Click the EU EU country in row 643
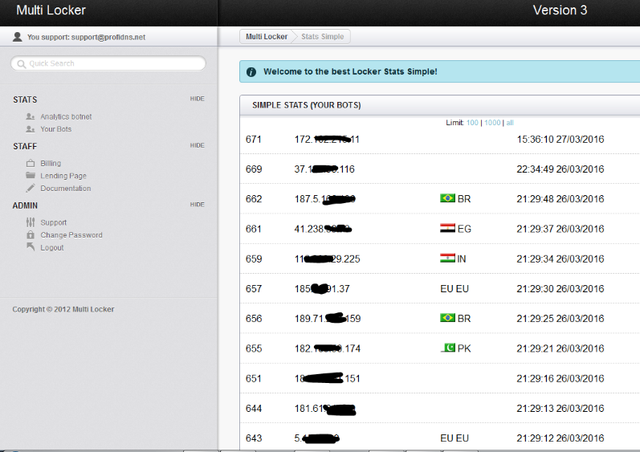640x452 pixels. (454, 438)
